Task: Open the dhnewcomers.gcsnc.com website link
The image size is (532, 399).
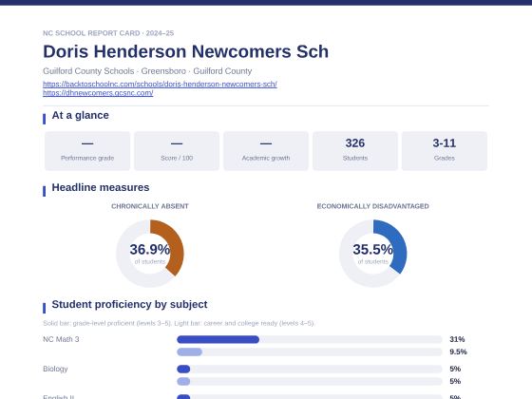Action: pyautogui.click(x=98, y=93)
